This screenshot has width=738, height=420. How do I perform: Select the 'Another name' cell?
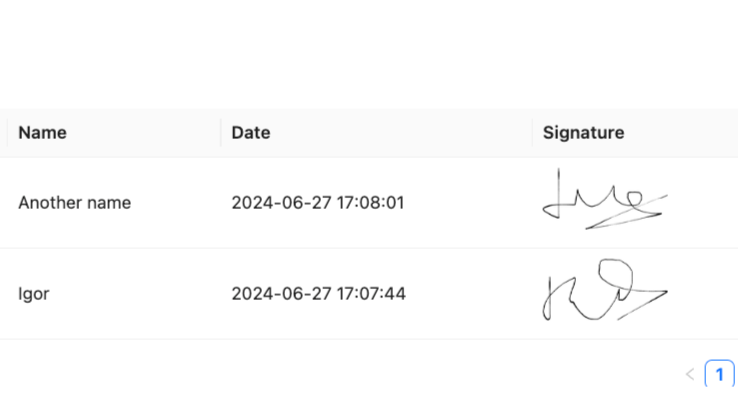click(75, 203)
